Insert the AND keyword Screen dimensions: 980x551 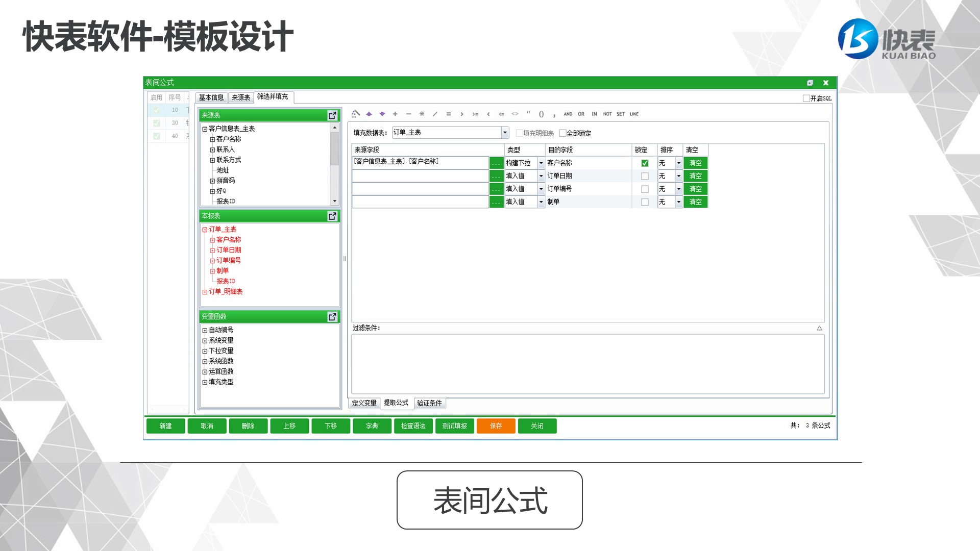(x=568, y=114)
